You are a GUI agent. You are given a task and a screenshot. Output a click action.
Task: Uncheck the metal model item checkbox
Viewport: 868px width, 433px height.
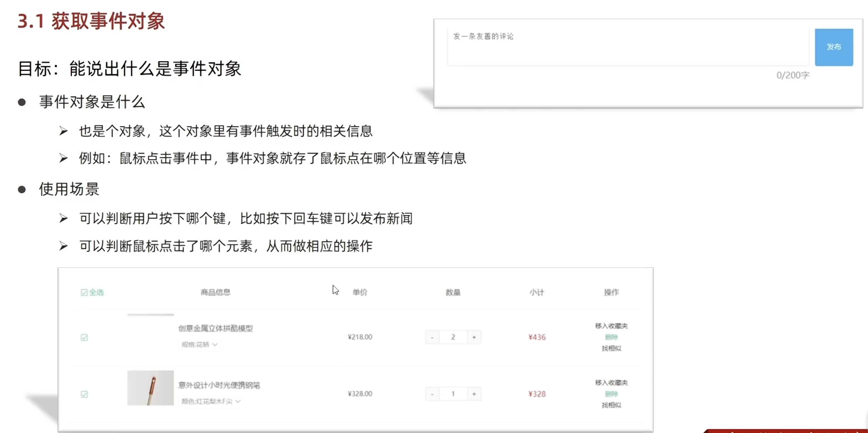[84, 338]
